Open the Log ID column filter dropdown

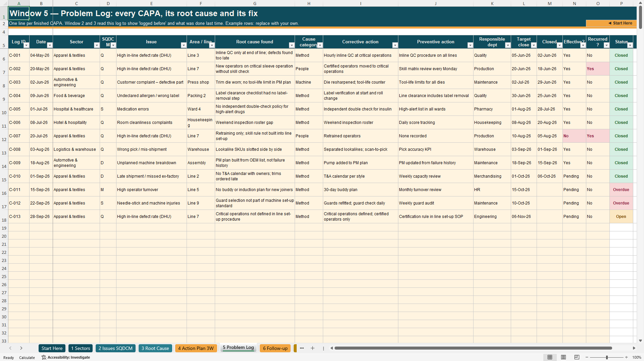(x=26, y=45)
